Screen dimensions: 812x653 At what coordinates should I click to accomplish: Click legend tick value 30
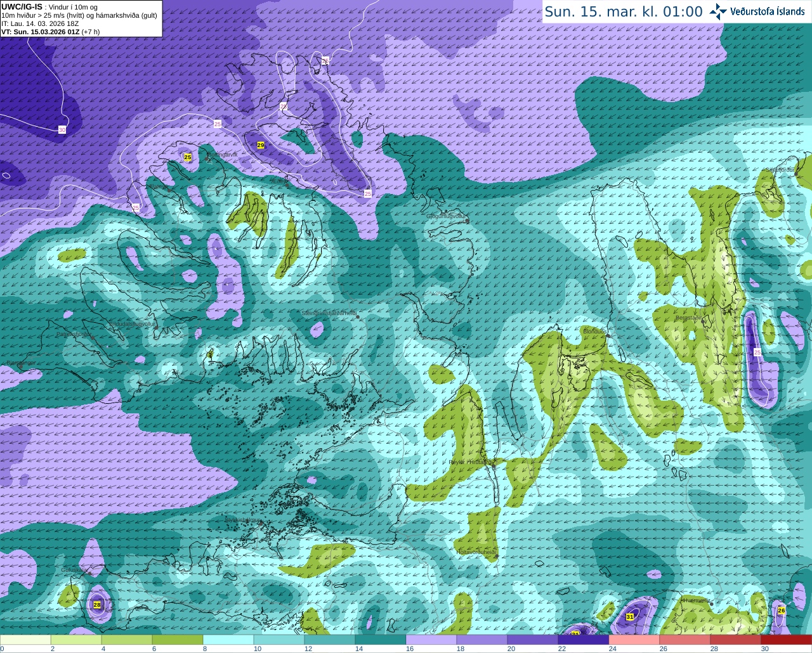click(765, 649)
